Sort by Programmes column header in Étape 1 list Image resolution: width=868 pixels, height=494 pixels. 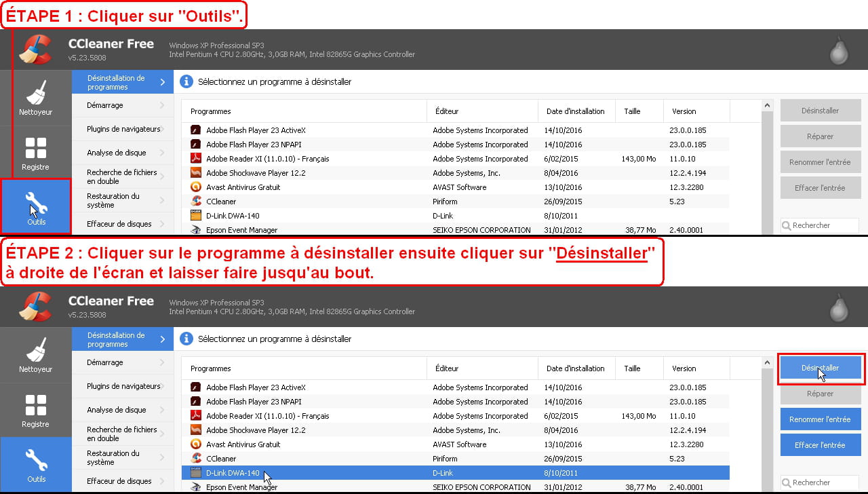(x=304, y=111)
